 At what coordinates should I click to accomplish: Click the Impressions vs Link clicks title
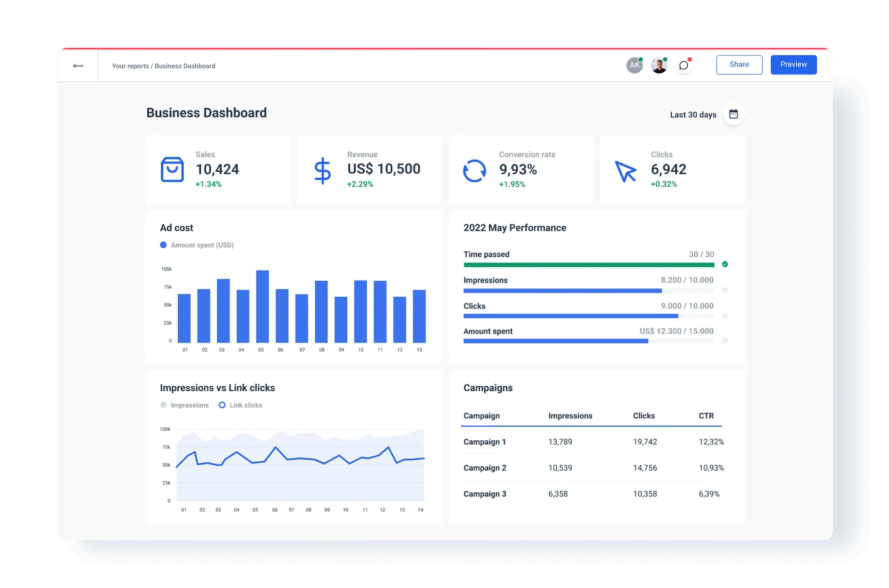[x=217, y=388]
